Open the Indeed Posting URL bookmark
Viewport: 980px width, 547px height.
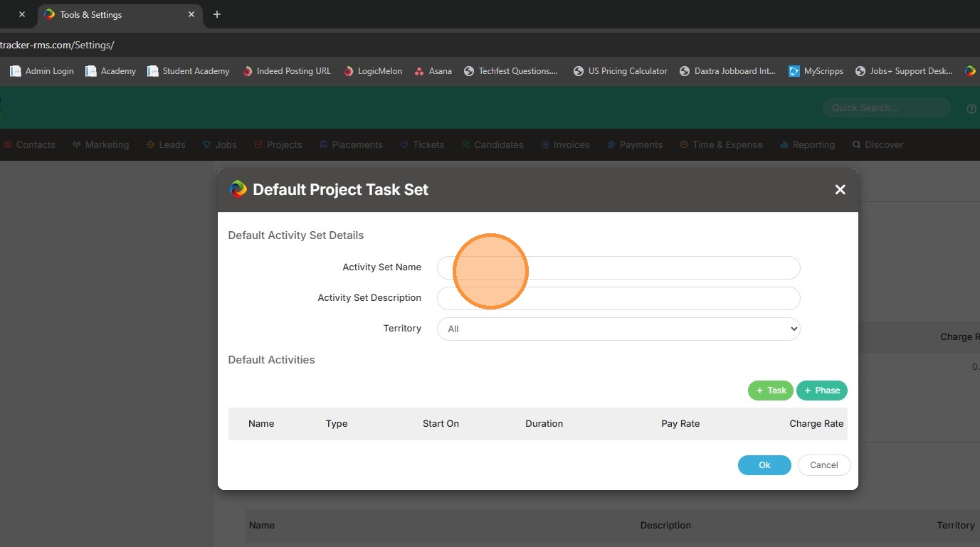pos(287,71)
